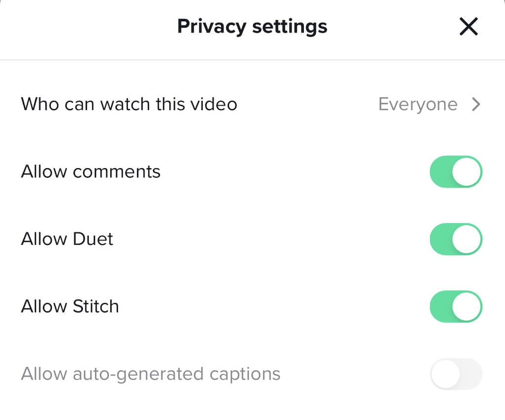Open the "Who can watch this video" option
This screenshot has width=505, height=420.
point(129,104)
